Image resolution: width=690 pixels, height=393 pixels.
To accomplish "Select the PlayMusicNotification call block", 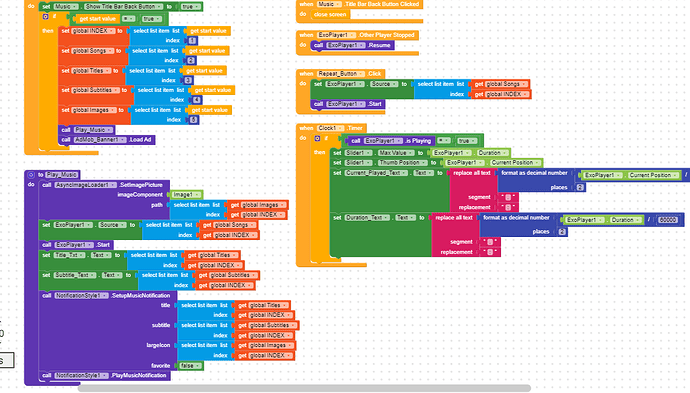I will point(105,375).
